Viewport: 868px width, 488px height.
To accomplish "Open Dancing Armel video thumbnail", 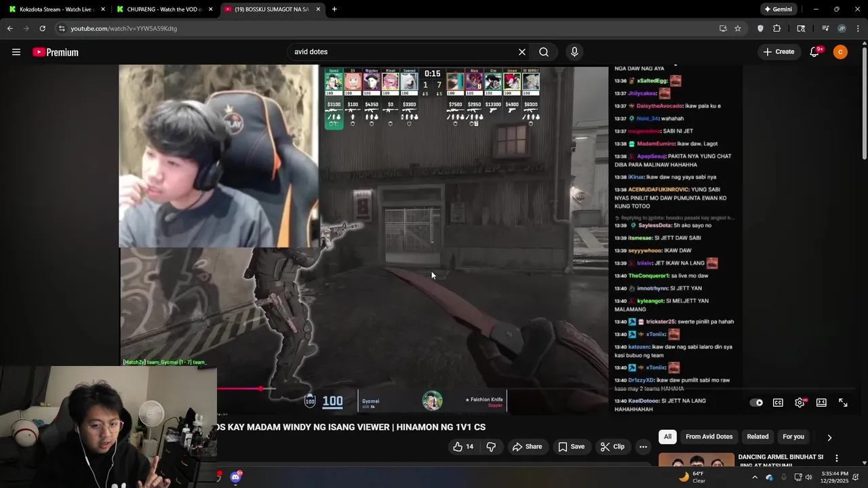I will pos(696,460).
